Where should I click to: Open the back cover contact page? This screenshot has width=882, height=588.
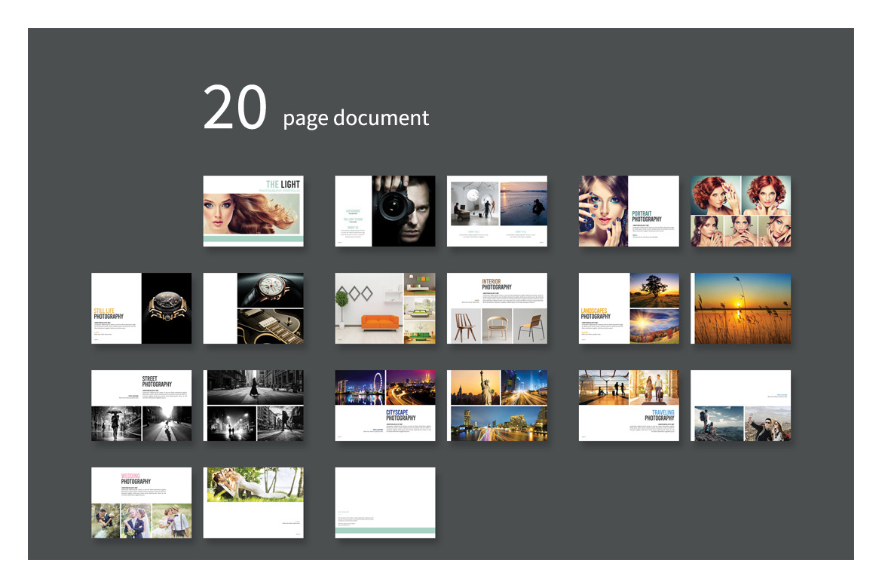[x=384, y=502]
